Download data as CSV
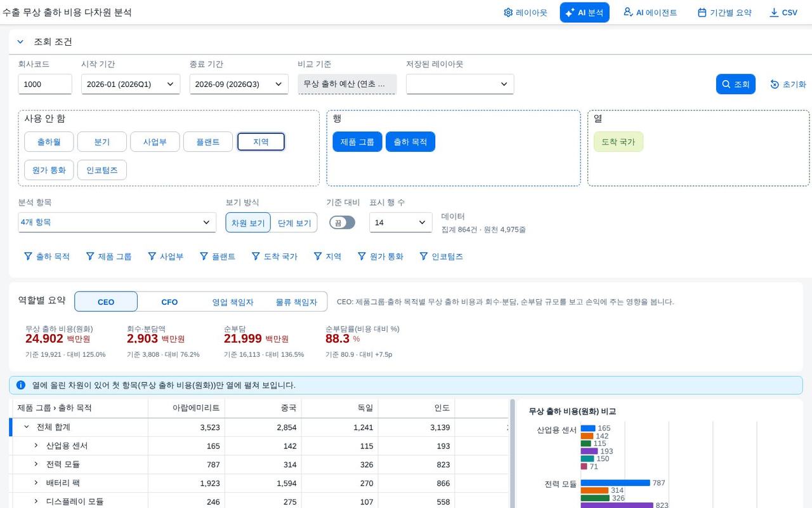Image resolution: width=812 pixels, height=508 pixels. pos(783,13)
